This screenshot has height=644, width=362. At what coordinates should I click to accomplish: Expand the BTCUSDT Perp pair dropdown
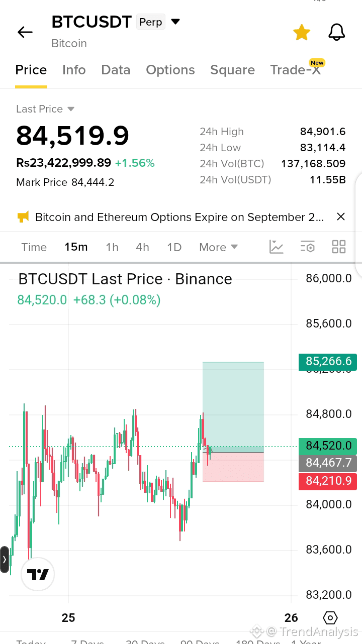(x=175, y=22)
